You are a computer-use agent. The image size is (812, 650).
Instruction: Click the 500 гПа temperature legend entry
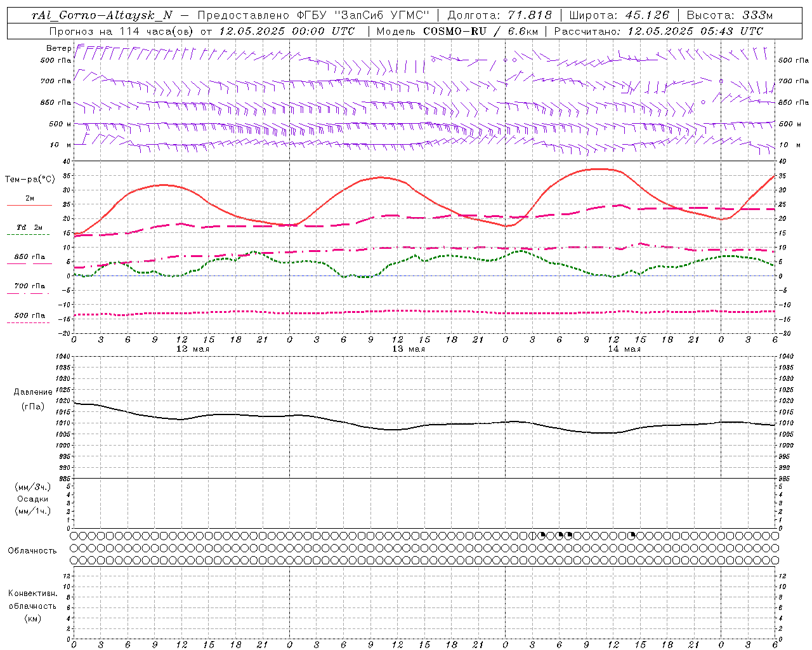click(30, 315)
